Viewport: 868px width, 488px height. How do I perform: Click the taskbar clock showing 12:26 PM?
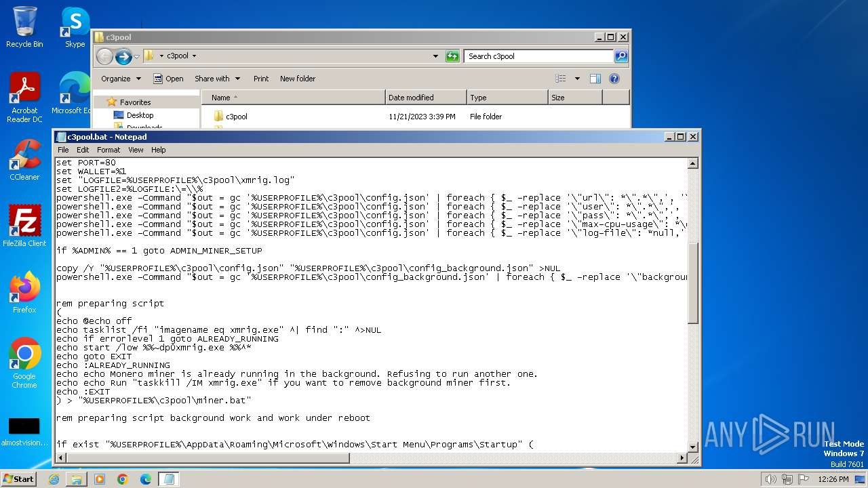tap(833, 479)
